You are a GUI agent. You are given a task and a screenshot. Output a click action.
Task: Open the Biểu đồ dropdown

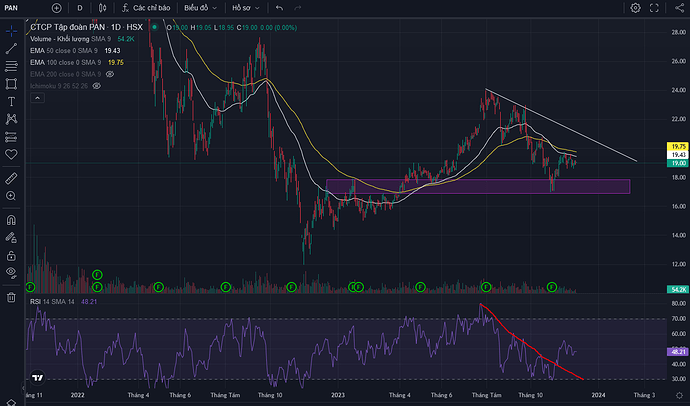tap(201, 8)
